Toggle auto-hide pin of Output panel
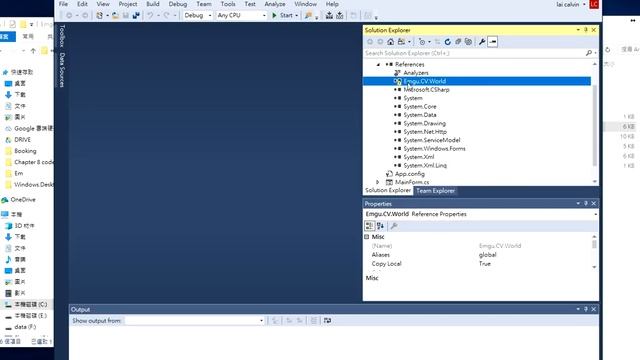Image resolution: width=640 pixels, height=360 pixels. point(586,309)
